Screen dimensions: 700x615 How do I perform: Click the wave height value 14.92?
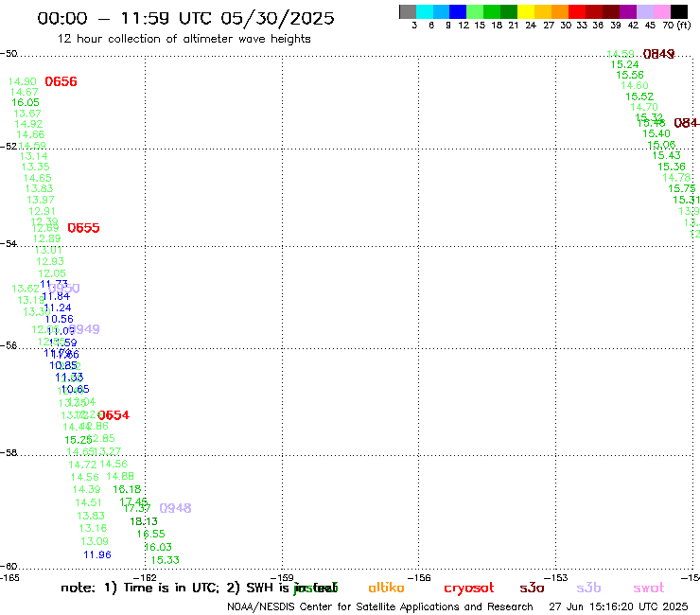point(28,124)
